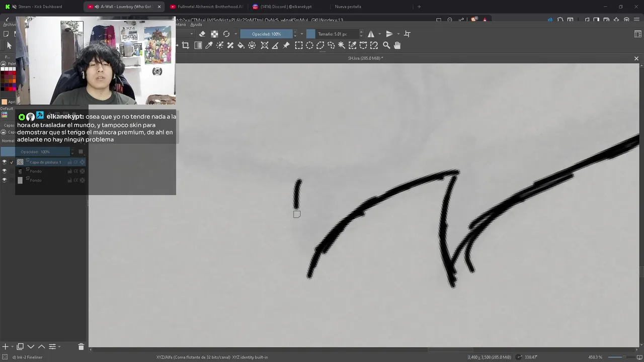Image resolution: width=644 pixels, height=362 pixels.
Task: Toggle alpha inherit on middle Fondo layer
Action: (x=76, y=171)
